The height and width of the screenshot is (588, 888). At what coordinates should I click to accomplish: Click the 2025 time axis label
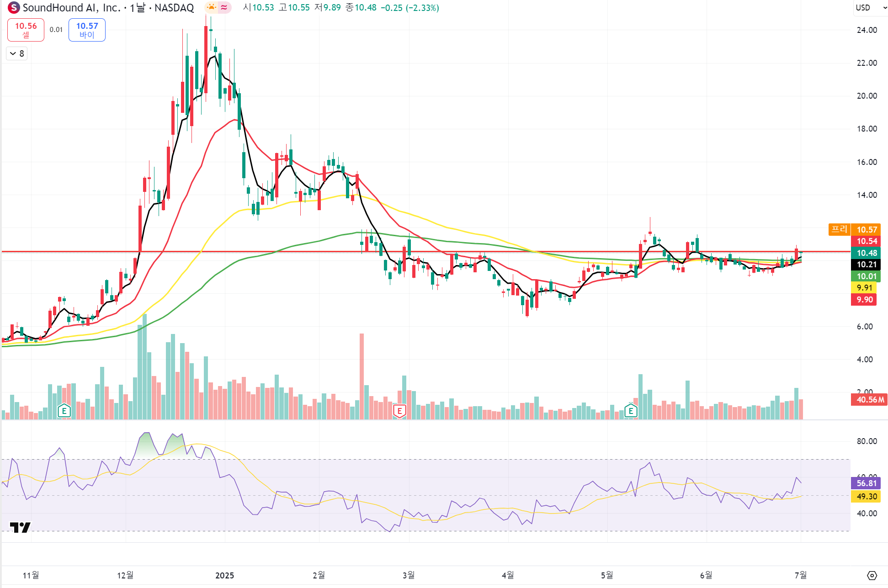pos(224,575)
